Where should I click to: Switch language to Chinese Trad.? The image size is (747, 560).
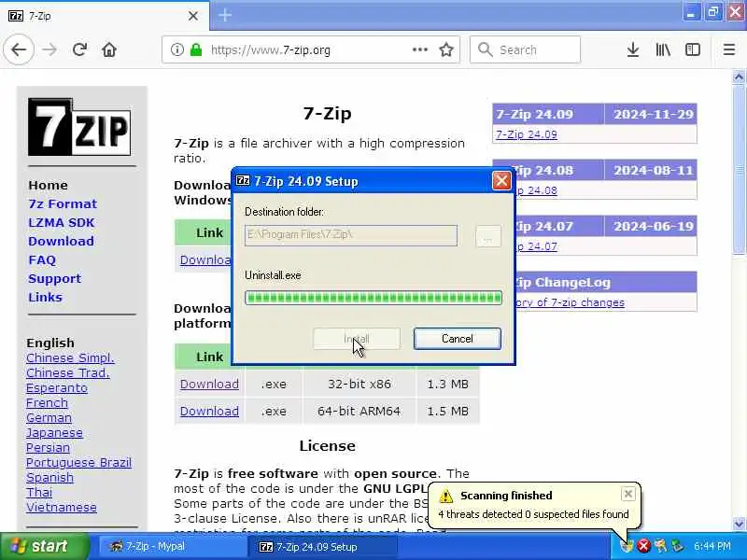[68, 372]
